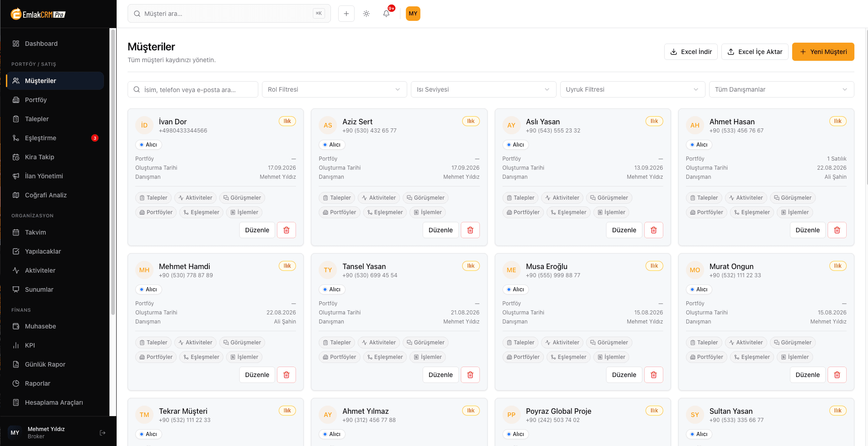Click the plus icon in top bar
Screen dimensions: 868x446
pyautogui.click(x=346, y=14)
